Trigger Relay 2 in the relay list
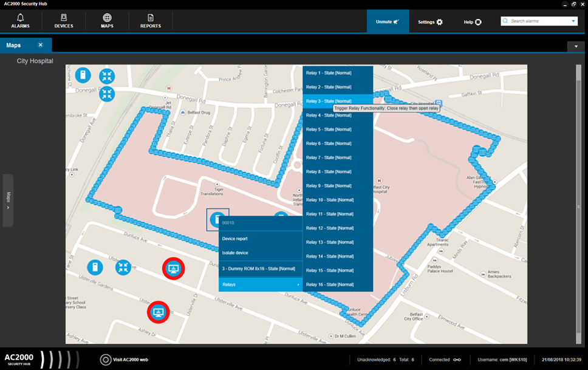588x370 pixels. coord(338,87)
